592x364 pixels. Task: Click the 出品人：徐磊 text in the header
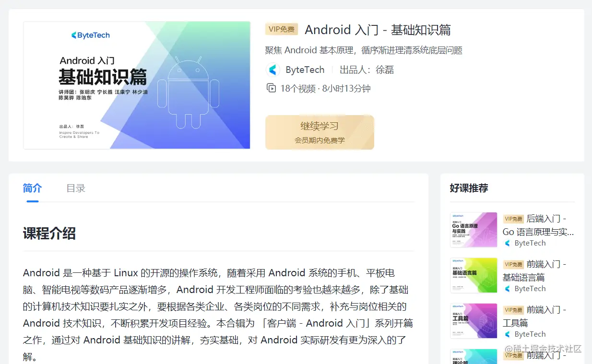pos(367,70)
